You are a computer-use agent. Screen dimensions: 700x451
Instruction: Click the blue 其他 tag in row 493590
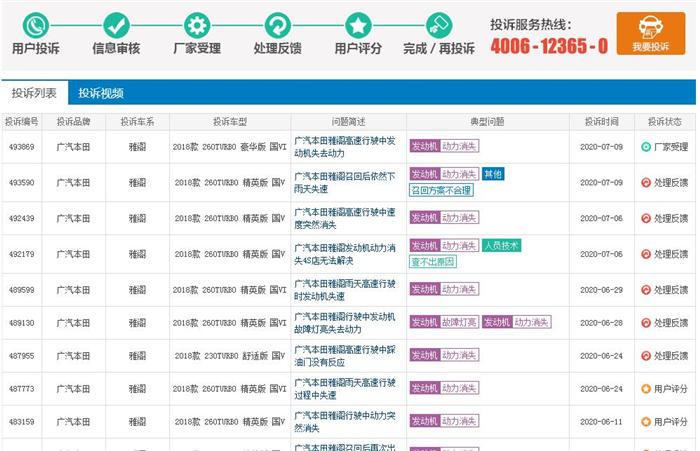click(x=493, y=174)
